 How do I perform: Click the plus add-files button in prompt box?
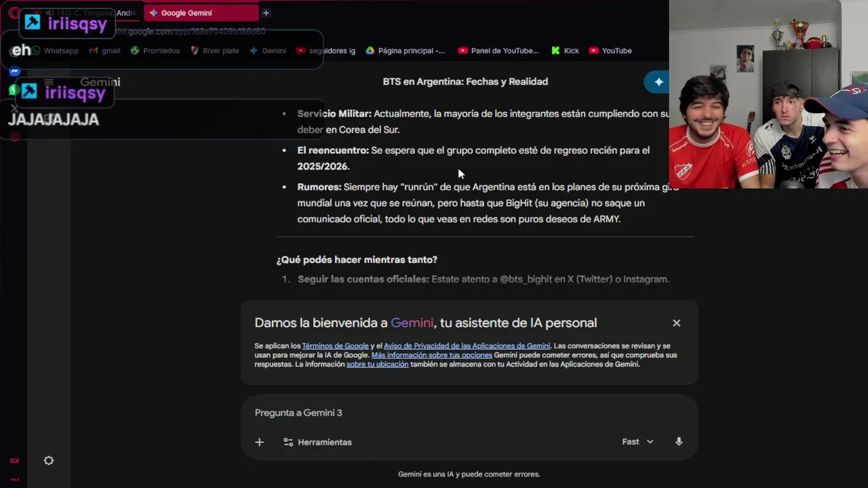[x=259, y=442]
